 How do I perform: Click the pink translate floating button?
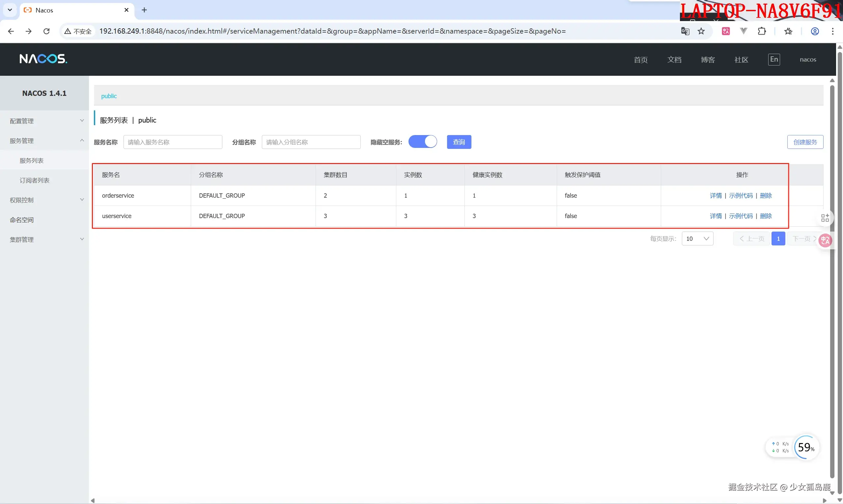[825, 240]
